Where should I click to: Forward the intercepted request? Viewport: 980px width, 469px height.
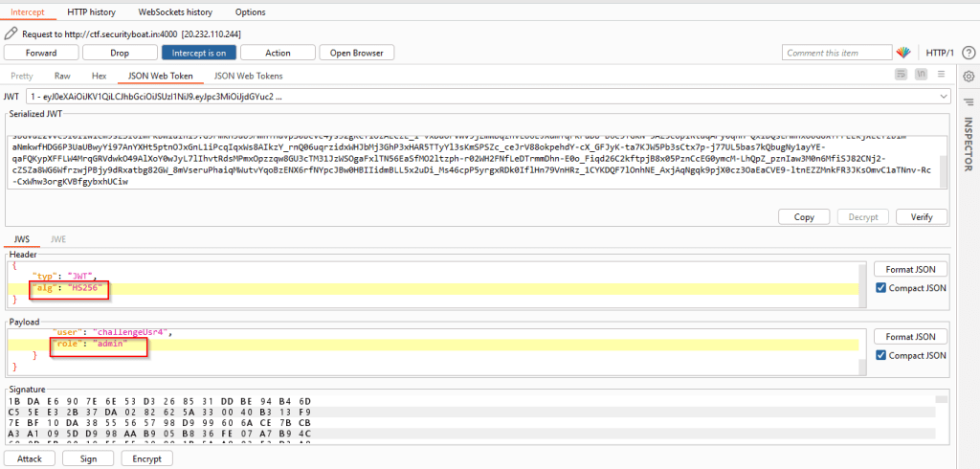(41, 54)
